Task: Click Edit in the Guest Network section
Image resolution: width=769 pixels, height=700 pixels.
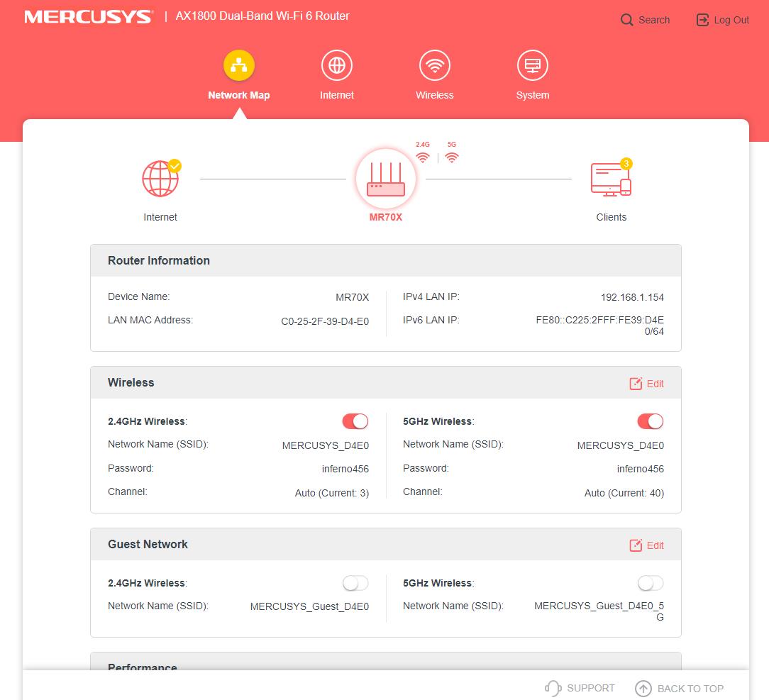Action: pyautogui.click(x=655, y=545)
